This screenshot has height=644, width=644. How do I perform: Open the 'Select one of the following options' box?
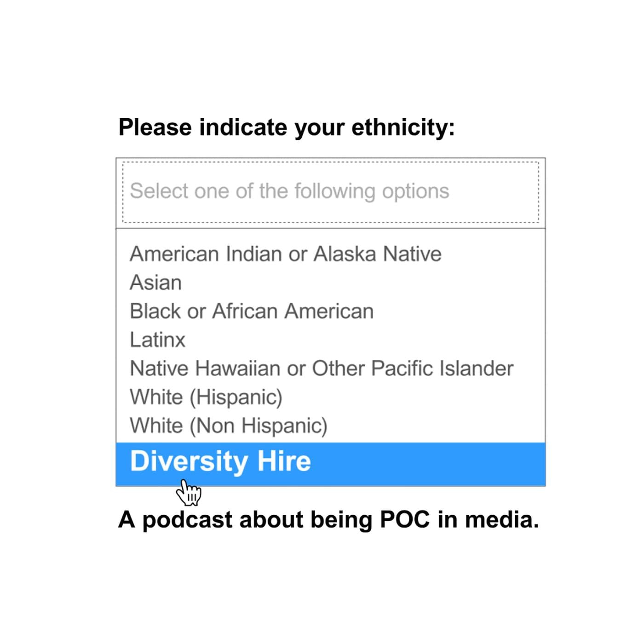[x=330, y=192]
